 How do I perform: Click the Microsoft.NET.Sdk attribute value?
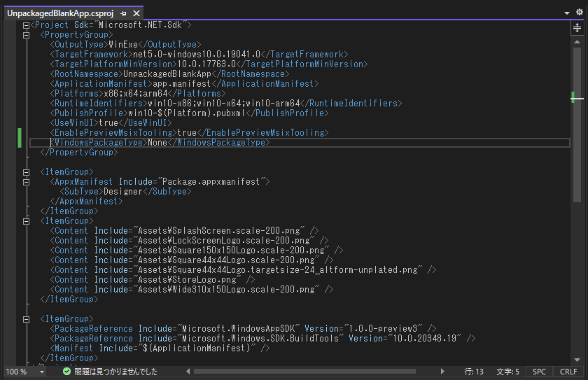point(140,25)
